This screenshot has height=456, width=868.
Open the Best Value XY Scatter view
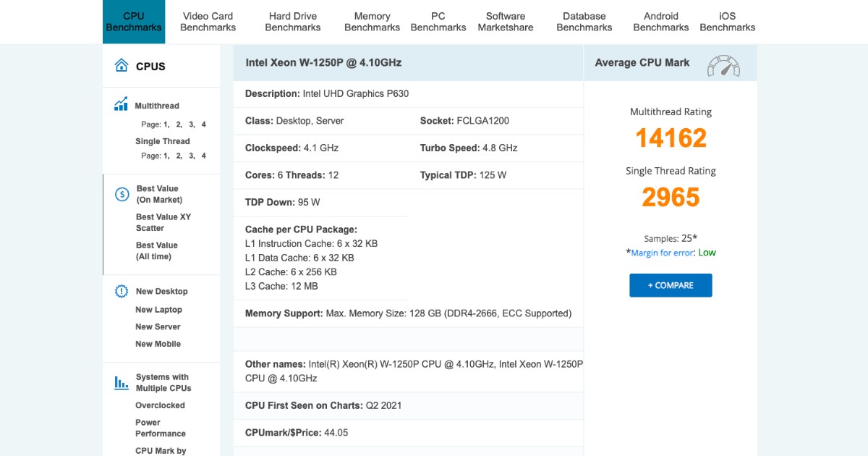(x=163, y=221)
